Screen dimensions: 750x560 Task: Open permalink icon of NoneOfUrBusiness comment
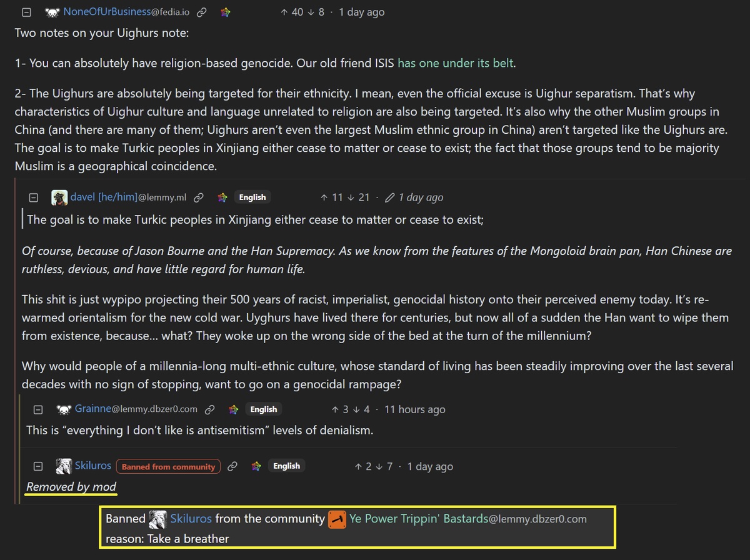pos(202,12)
